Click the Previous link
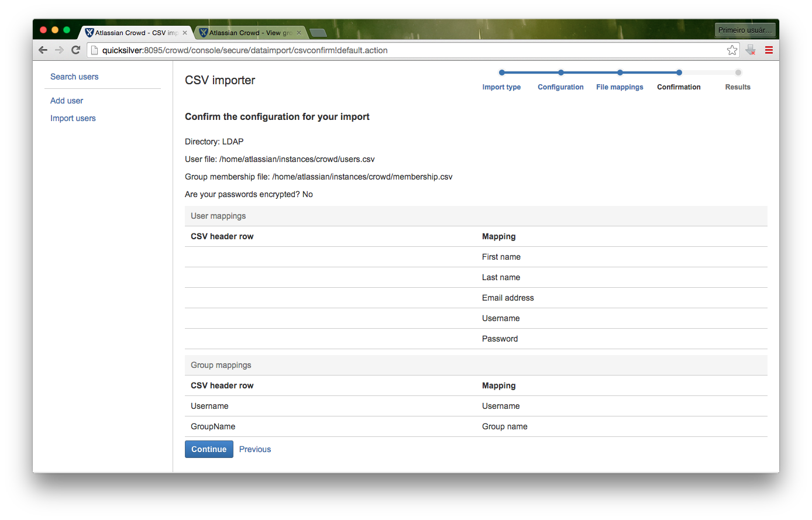 (x=255, y=449)
